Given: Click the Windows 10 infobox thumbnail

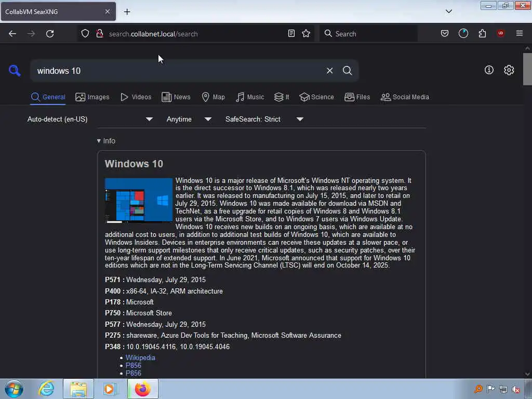Looking at the screenshot, I should pos(139,201).
